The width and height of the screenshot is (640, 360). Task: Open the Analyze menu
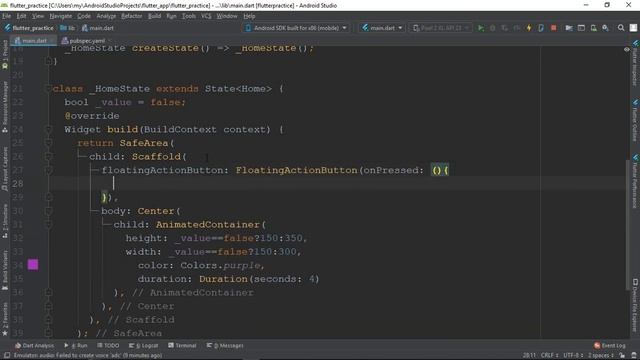click(106, 16)
